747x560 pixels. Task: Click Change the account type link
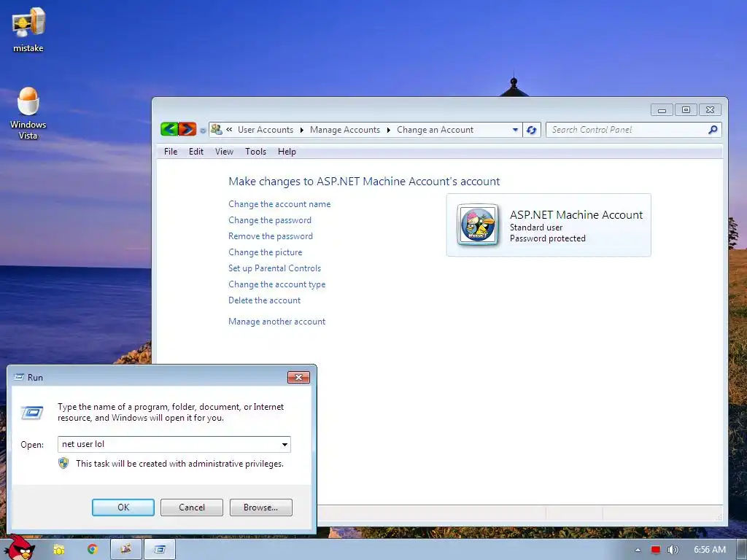[276, 284]
